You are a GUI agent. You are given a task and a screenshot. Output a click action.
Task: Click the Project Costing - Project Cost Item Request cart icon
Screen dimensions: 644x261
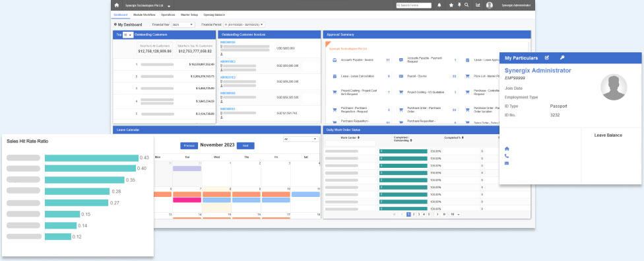[x=335, y=93]
